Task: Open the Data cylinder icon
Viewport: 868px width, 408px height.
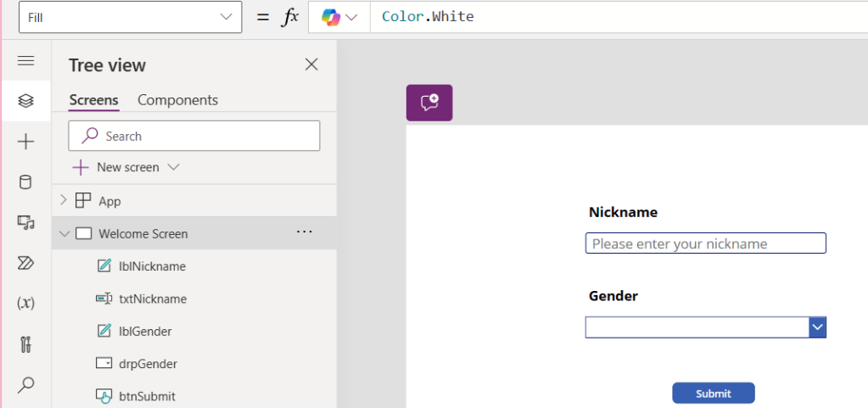Action: tap(25, 182)
